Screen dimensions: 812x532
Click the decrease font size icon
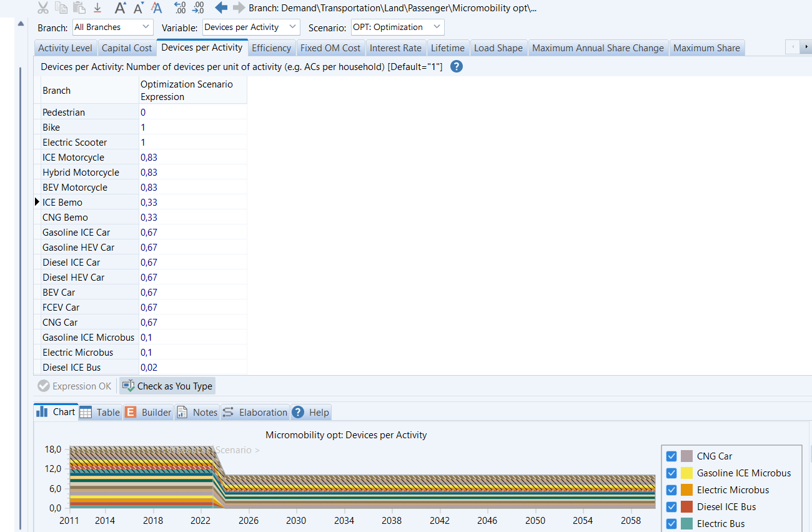[139, 8]
